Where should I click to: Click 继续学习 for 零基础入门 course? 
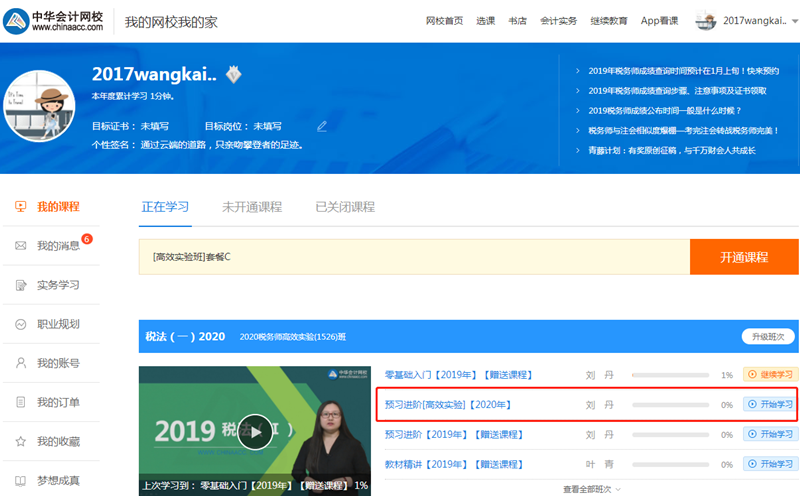tap(770, 375)
